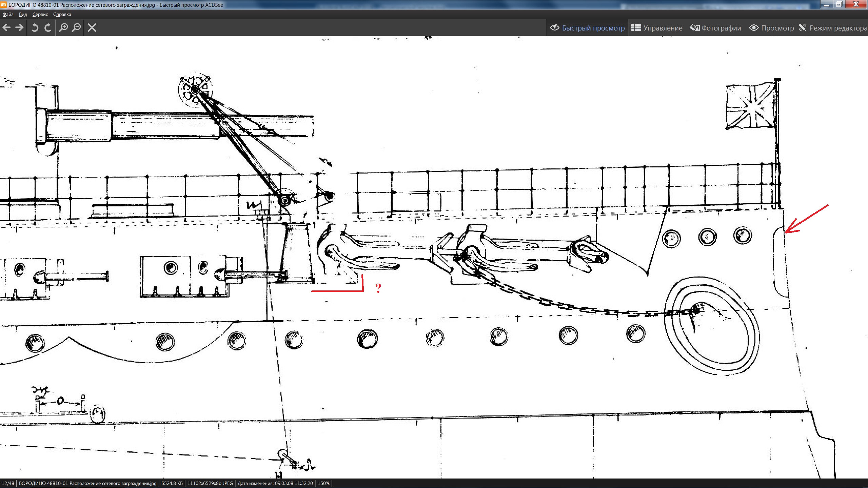Rotate image clockwise
The image size is (868, 488).
pyautogui.click(x=48, y=27)
